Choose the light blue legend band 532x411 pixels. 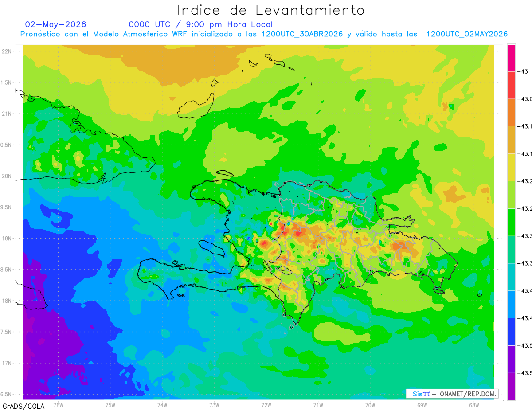pyautogui.click(x=511, y=304)
